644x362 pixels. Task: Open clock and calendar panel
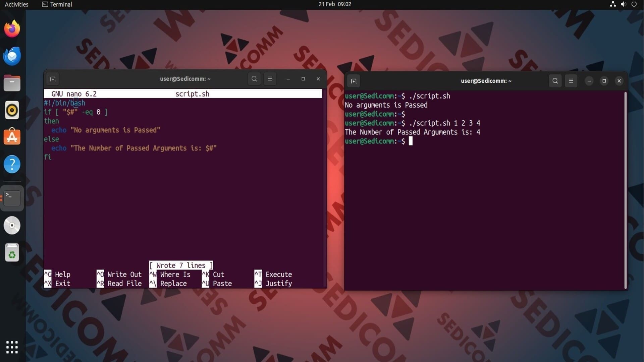[335, 4]
